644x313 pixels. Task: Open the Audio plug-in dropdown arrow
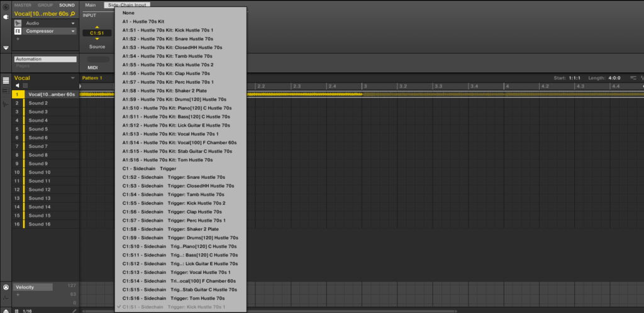pyautogui.click(x=73, y=23)
